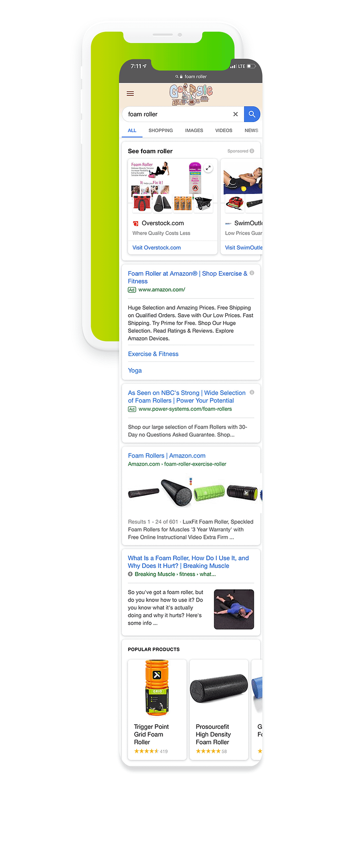Open the Breaking Muscle article thumbnail

click(234, 609)
